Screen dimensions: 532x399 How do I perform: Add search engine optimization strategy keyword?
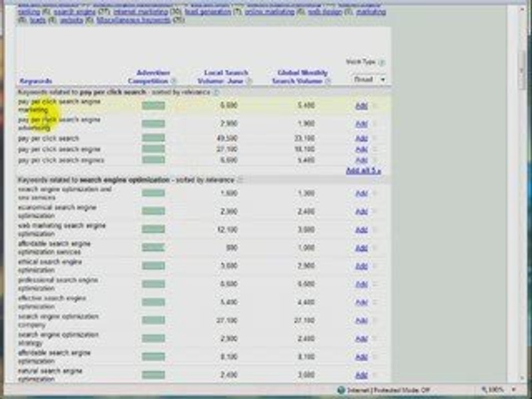coord(361,339)
